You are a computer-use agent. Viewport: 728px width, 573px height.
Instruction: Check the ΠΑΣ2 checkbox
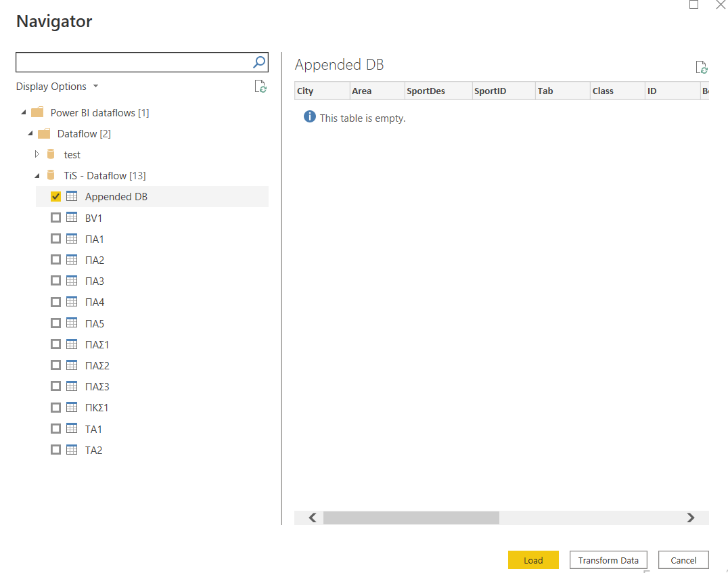55,365
